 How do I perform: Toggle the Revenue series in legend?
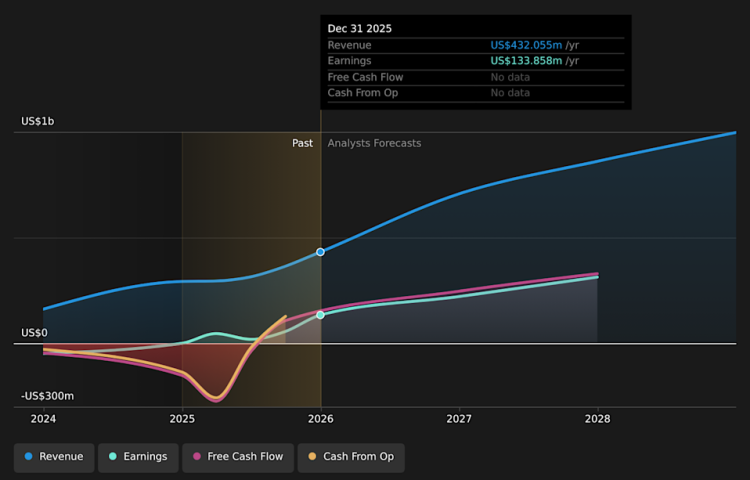(x=55, y=457)
